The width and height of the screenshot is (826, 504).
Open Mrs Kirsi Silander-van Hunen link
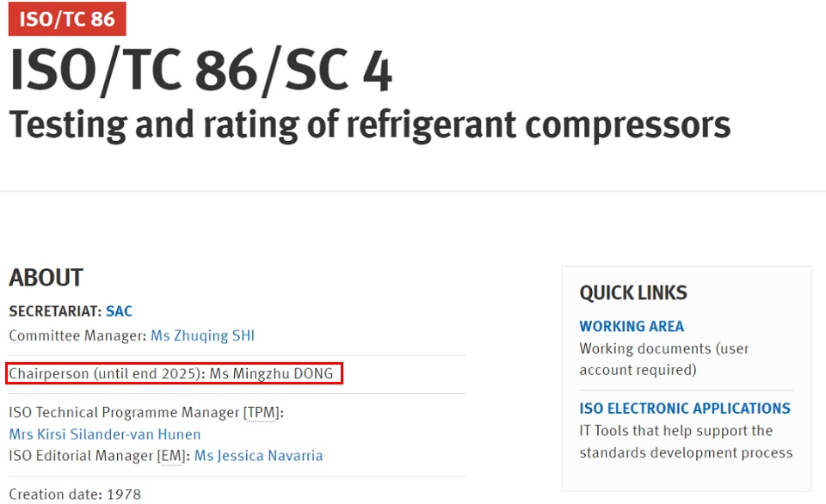[105, 434]
